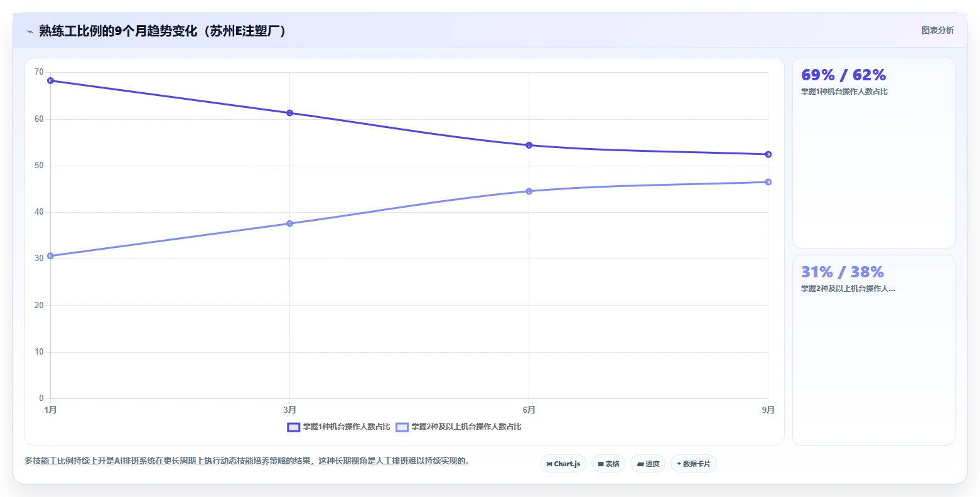Click the 6月 x-axis label
Viewport: 980px width, 497px height.
(529, 410)
